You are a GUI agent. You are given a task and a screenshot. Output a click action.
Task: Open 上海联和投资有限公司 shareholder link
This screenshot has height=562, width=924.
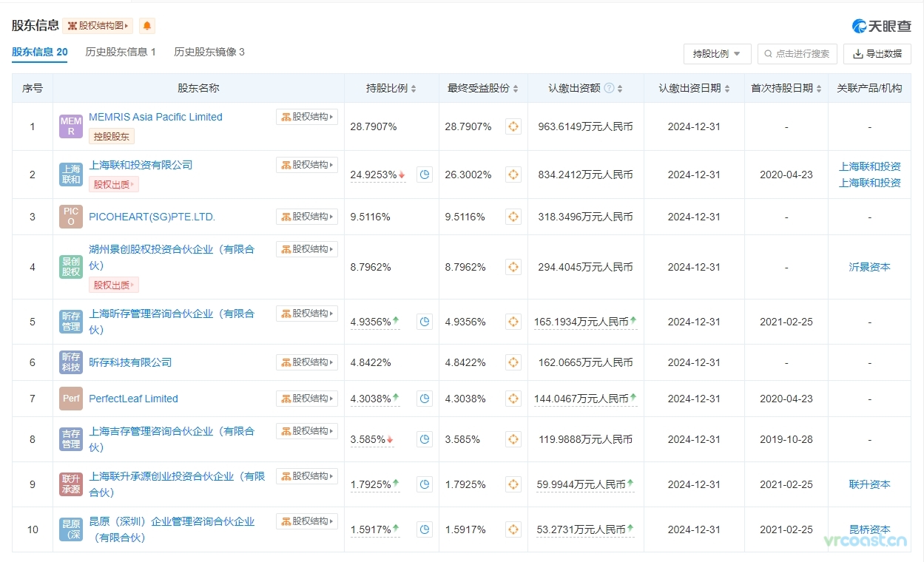click(141, 165)
